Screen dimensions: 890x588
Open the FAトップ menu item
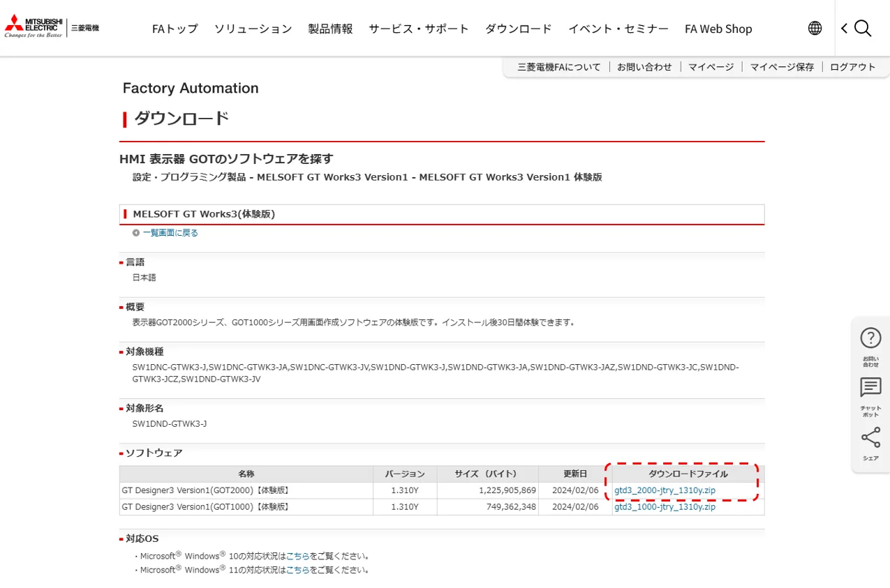coord(175,29)
